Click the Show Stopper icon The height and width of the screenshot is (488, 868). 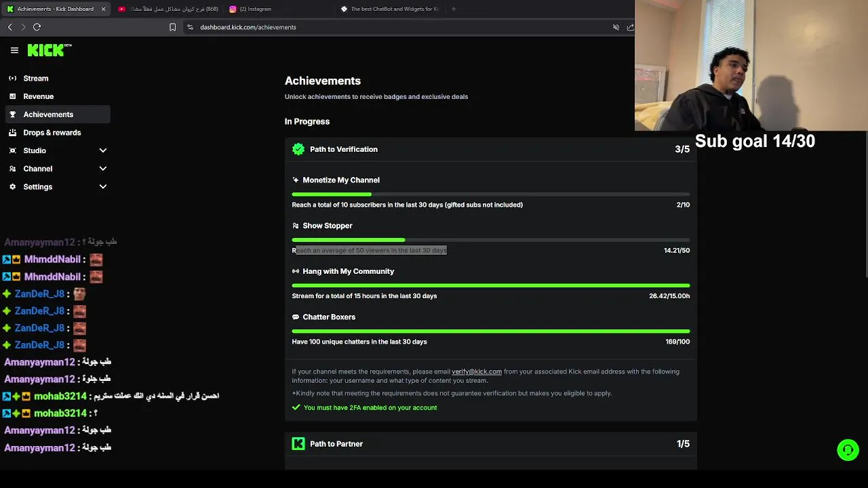(296, 226)
